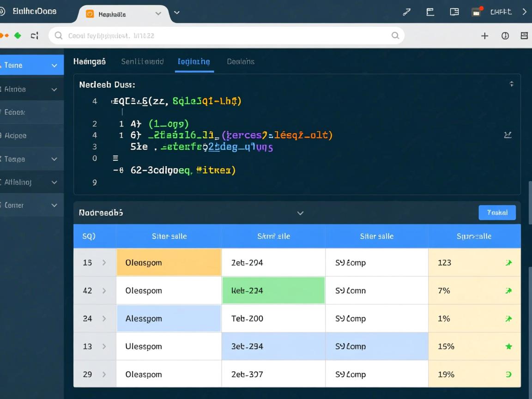Open the Dealans tab
Viewport: 532px width, 399px height.
tap(241, 61)
